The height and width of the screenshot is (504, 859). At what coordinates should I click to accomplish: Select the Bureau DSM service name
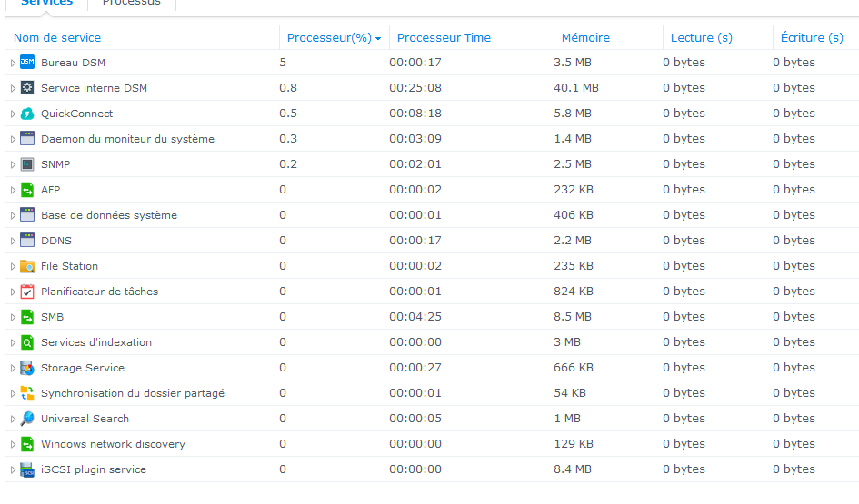[73, 63]
